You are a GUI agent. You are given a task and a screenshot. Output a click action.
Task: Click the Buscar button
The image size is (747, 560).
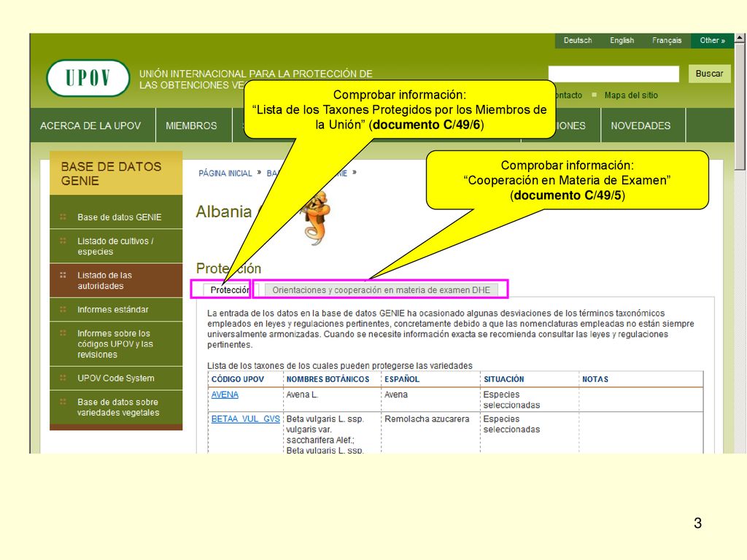pos(709,74)
